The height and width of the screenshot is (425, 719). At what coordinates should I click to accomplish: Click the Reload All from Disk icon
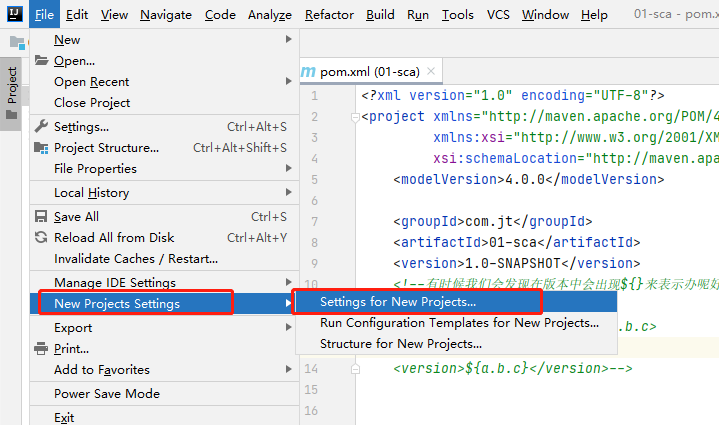(x=41, y=237)
